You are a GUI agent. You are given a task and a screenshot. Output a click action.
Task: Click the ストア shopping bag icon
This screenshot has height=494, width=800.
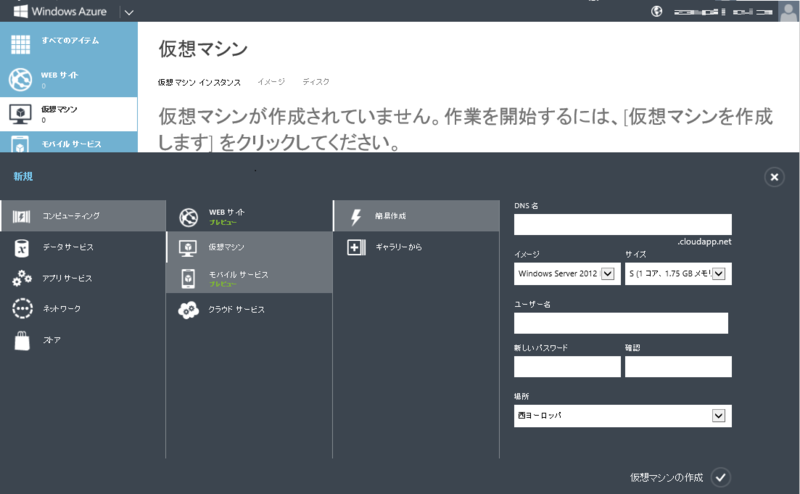coord(22,340)
